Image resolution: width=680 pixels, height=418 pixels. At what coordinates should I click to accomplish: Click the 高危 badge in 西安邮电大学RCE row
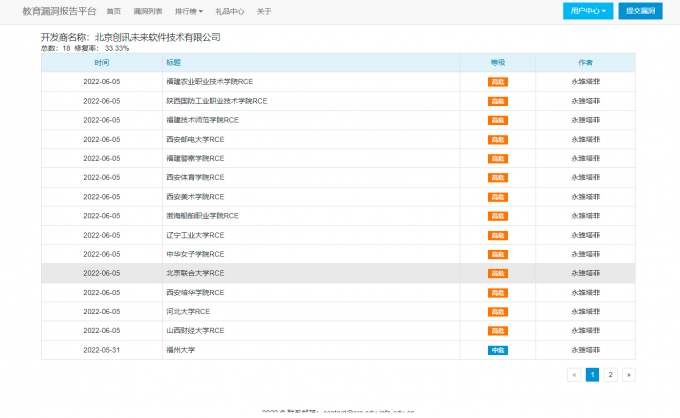point(497,140)
